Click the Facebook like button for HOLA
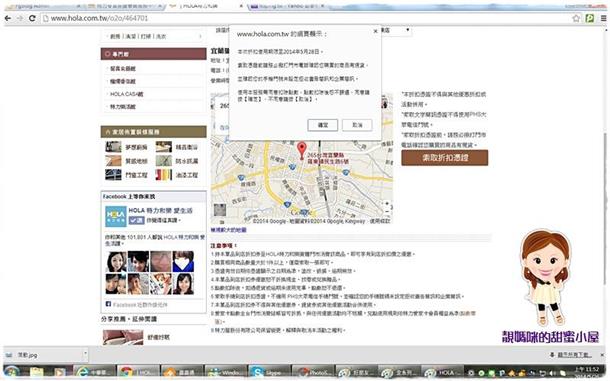This screenshot has height=381, width=610. [x=136, y=220]
